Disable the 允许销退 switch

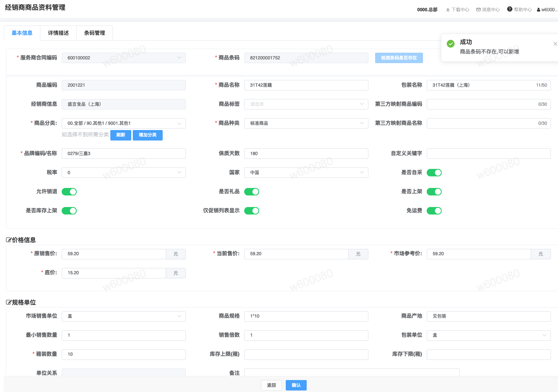[69, 192]
